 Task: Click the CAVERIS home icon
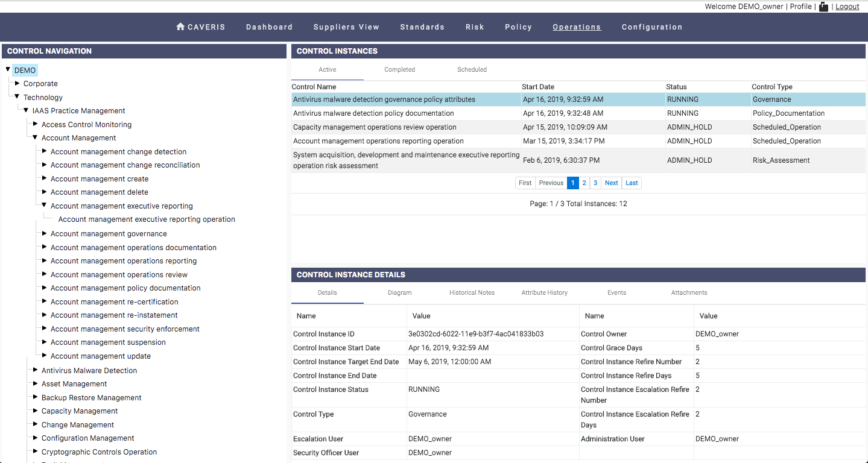pos(180,27)
